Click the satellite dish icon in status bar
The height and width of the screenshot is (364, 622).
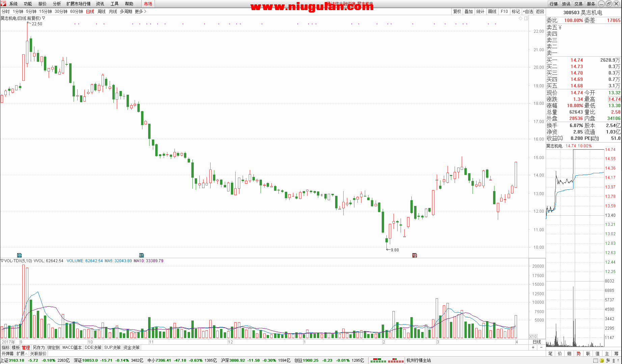[608, 360]
